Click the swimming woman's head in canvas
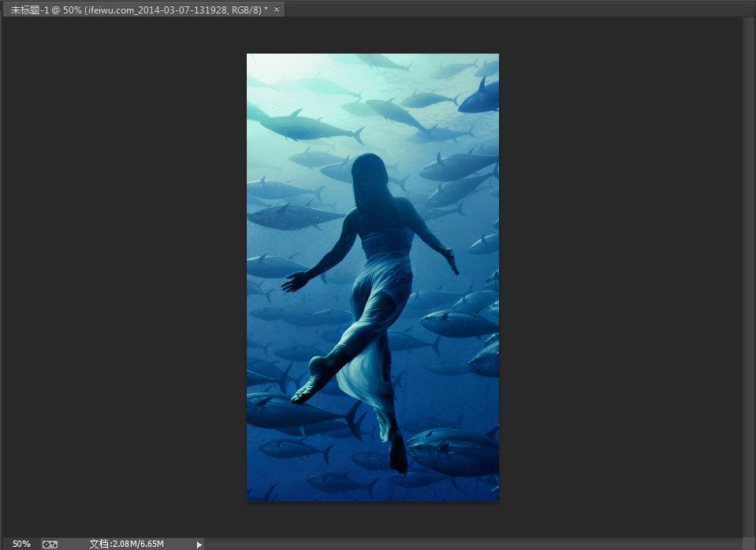This screenshot has width=756, height=550. 369,169
